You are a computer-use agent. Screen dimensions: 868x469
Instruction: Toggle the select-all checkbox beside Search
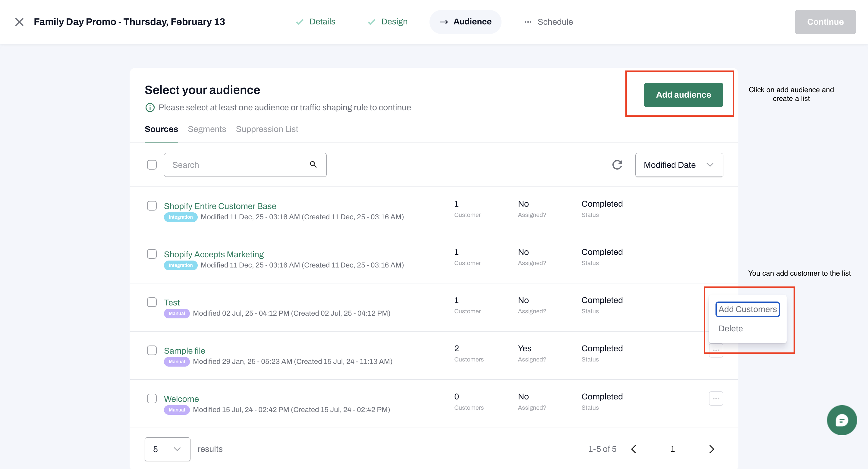tap(152, 165)
